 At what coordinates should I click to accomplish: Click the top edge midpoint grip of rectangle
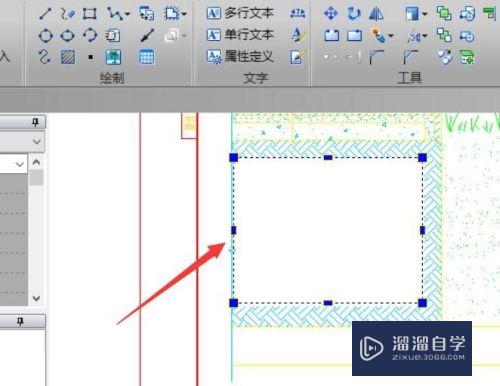click(328, 157)
